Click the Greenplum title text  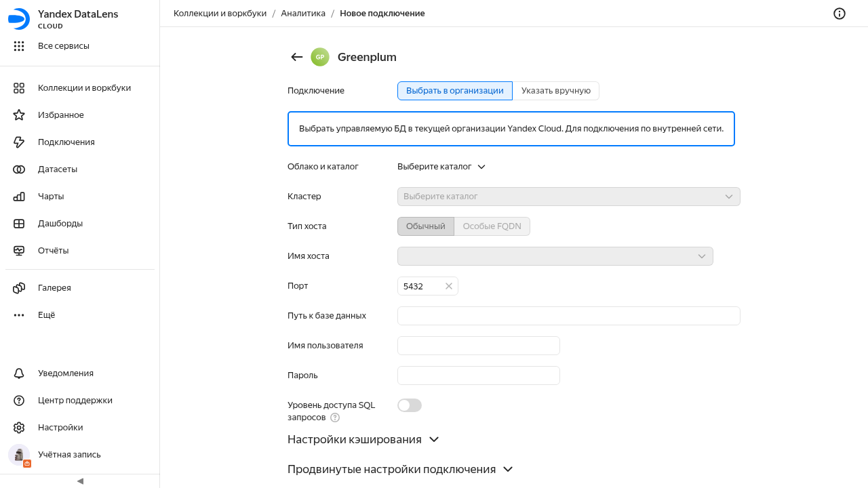point(367,57)
